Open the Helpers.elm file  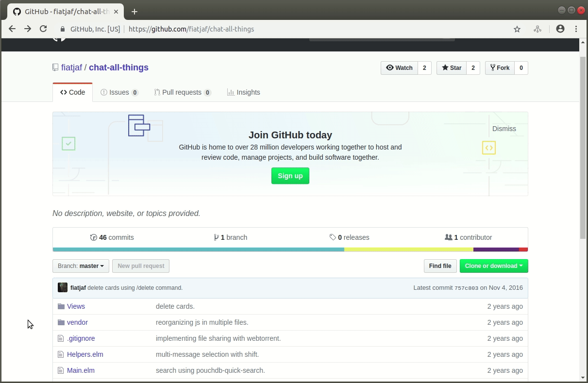85,354
